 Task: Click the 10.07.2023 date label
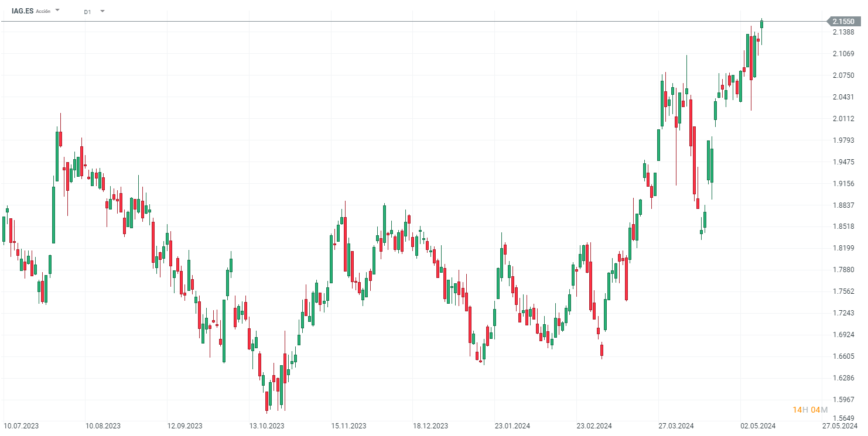click(21, 426)
